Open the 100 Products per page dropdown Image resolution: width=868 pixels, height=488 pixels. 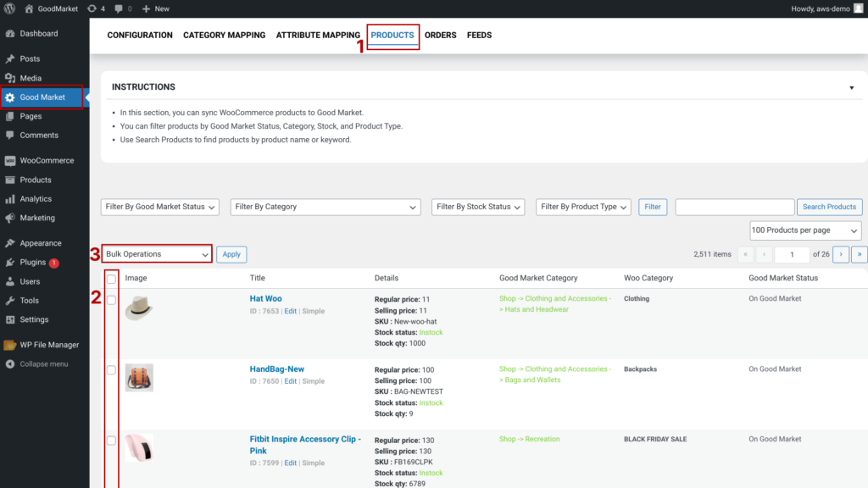coord(805,231)
